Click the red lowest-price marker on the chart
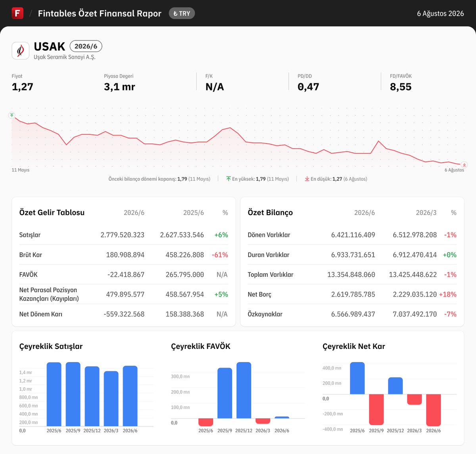The image size is (476, 454). (x=464, y=165)
